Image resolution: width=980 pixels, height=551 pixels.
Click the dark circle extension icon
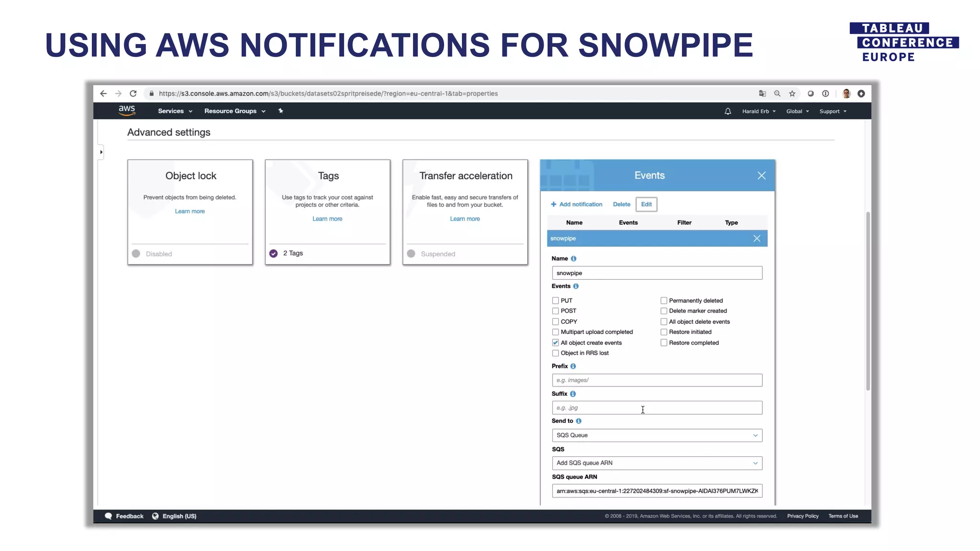coord(811,94)
